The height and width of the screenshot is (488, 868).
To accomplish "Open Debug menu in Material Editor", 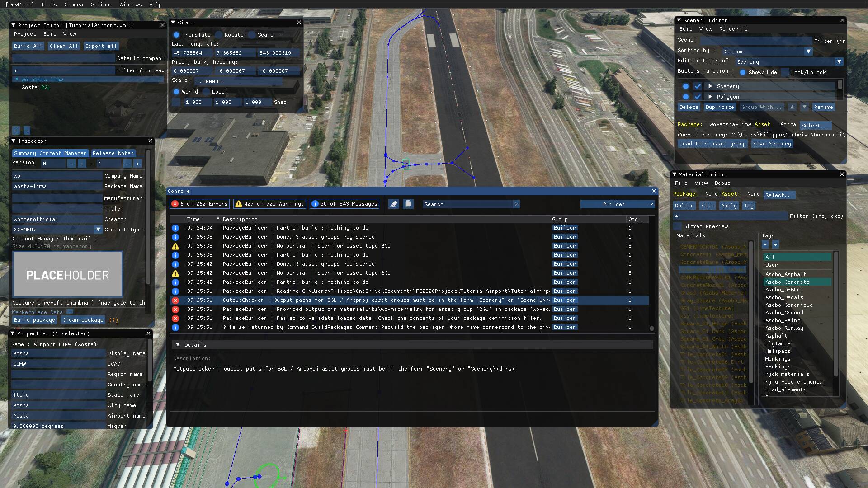I will coord(722,183).
